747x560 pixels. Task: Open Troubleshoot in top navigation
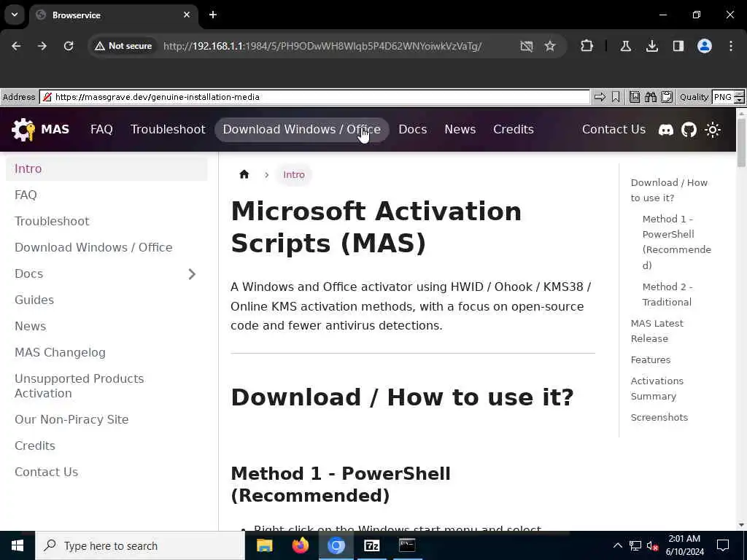coord(168,130)
